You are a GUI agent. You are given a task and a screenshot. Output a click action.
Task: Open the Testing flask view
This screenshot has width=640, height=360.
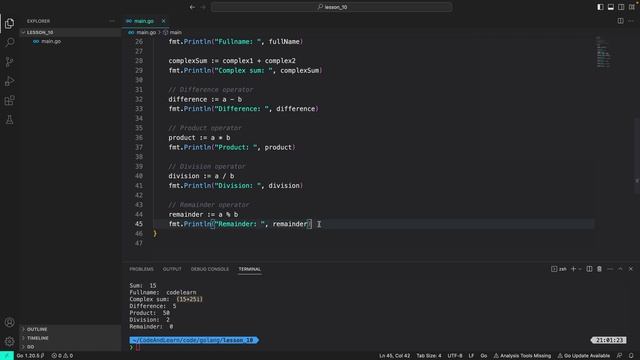(9, 120)
